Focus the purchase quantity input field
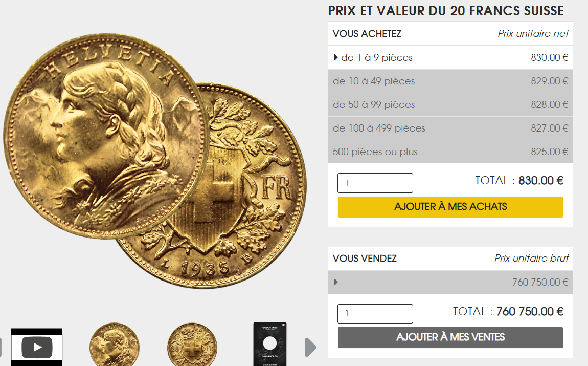The height and width of the screenshot is (366, 588). point(375,183)
